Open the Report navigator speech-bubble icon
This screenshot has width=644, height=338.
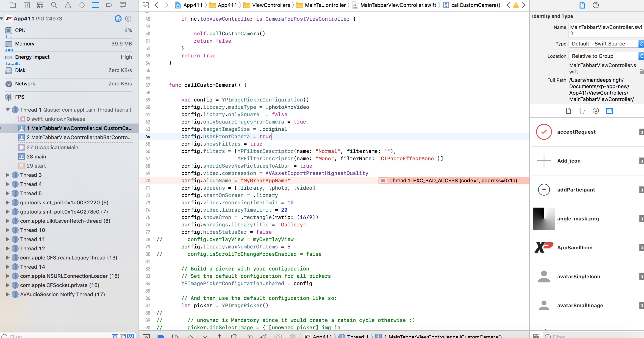[123, 5]
